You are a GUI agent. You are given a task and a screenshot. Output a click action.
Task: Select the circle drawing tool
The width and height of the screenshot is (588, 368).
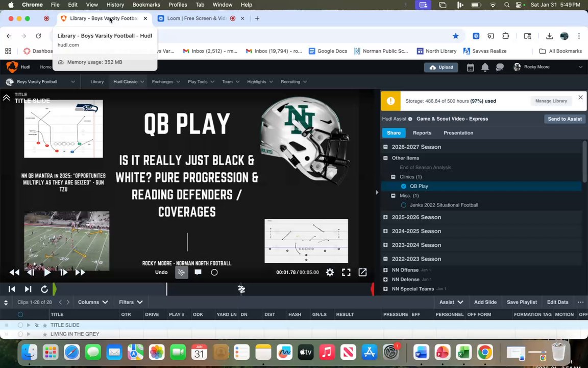pyautogui.click(x=214, y=272)
